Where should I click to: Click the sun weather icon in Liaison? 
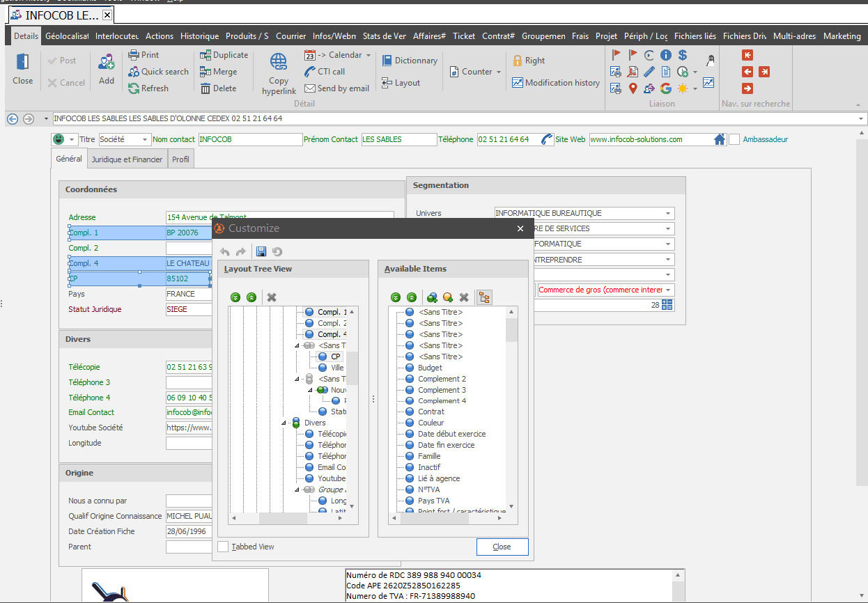pos(683,88)
